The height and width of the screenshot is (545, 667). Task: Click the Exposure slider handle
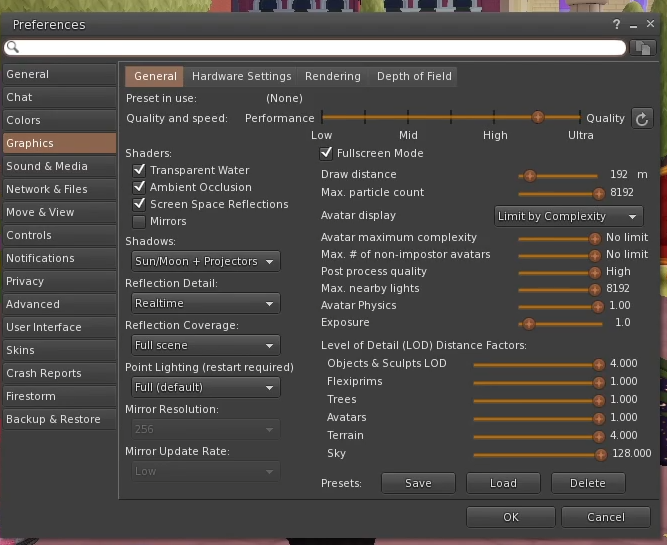529,324
